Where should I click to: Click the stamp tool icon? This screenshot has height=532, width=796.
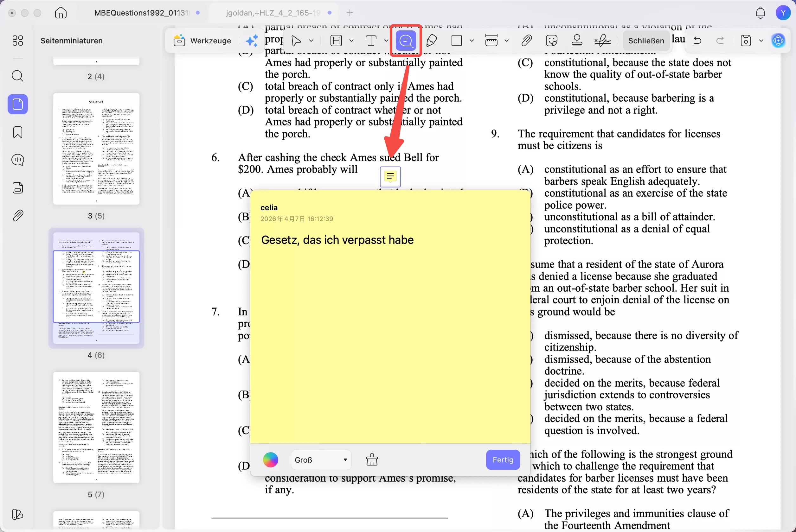tap(577, 41)
